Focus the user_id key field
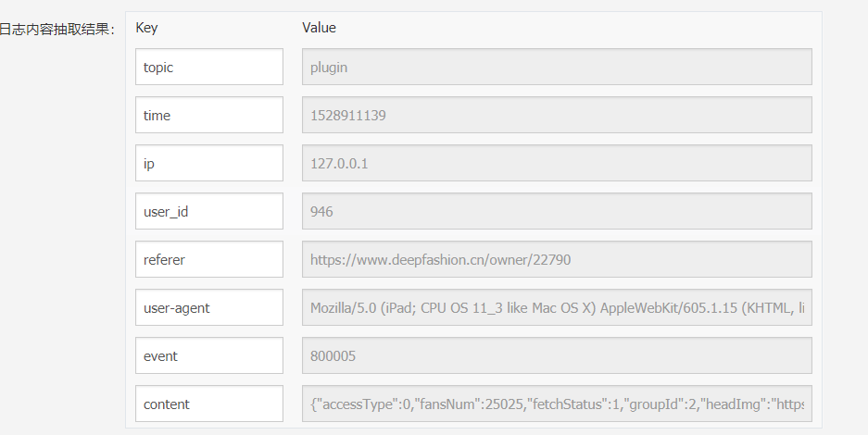 pos(208,211)
